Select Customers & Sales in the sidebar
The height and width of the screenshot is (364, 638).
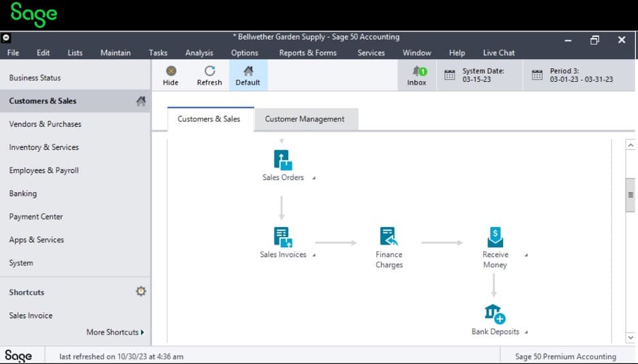[x=75, y=101]
